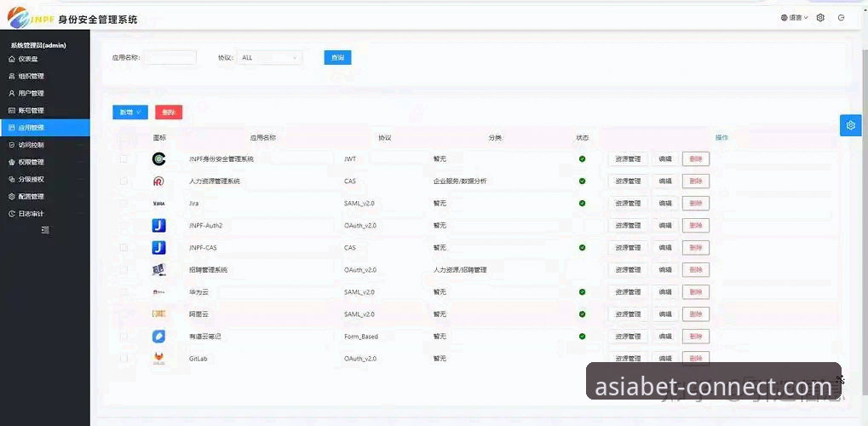Click the 人力资源管理系统 HR icon
Viewport: 868px width, 426px height.
pos(159,181)
